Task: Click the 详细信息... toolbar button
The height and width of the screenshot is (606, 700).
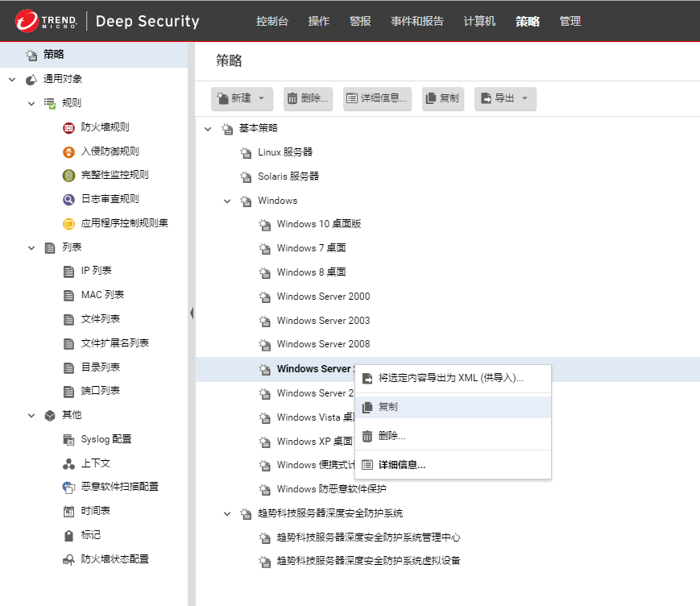Action: (377, 98)
